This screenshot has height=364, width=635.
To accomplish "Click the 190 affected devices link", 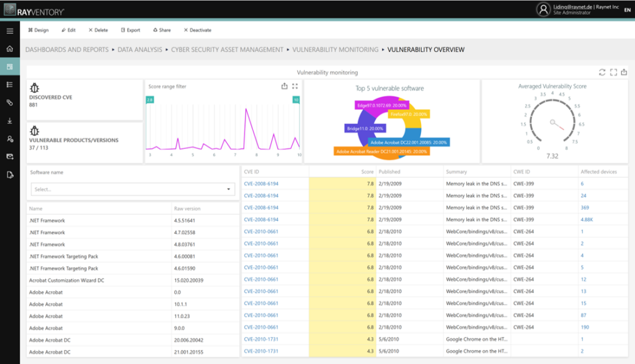I will pos(585,327).
